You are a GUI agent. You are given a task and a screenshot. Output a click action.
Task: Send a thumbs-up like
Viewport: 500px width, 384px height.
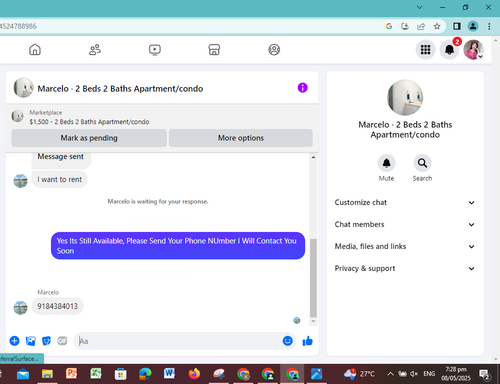pyautogui.click(x=307, y=341)
